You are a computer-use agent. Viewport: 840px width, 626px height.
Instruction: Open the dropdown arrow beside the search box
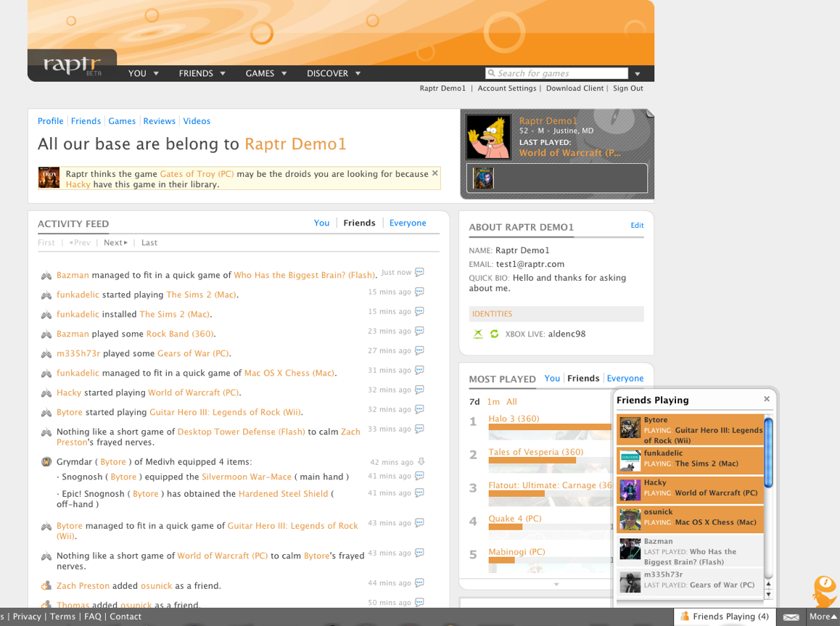coord(638,74)
